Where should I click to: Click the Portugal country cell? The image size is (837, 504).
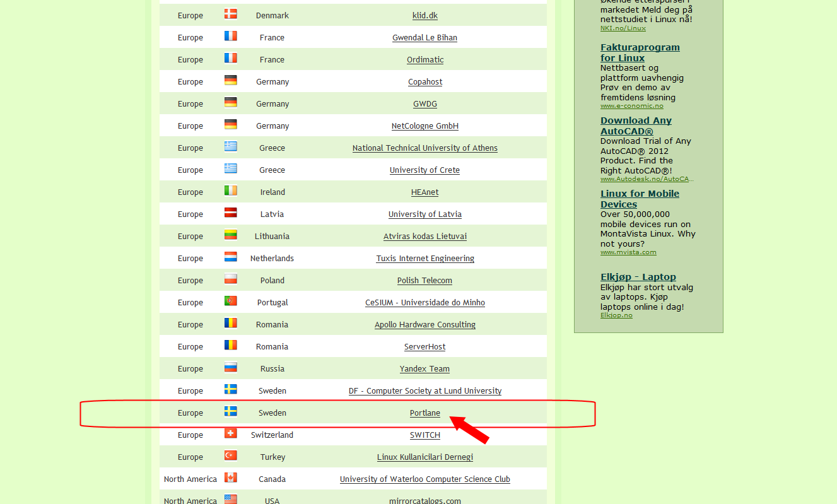click(272, 303)
